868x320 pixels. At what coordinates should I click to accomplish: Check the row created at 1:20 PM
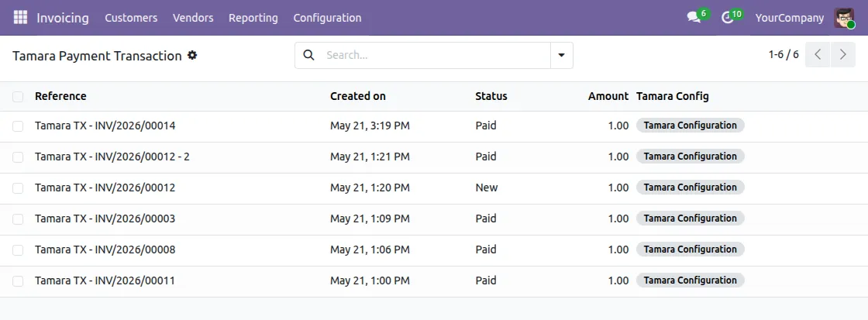coord(18,188)
